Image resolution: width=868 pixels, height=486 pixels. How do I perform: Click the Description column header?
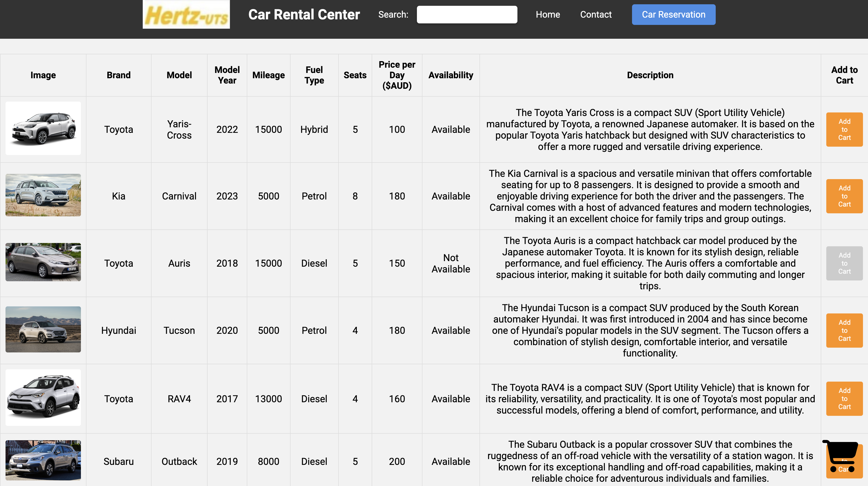point(650,75)
